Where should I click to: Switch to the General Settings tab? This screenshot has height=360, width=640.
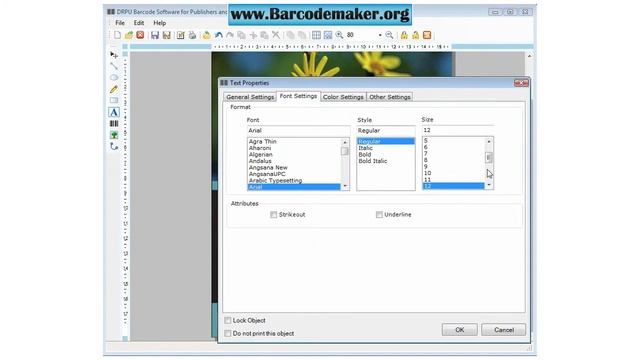tap(250, 97)
